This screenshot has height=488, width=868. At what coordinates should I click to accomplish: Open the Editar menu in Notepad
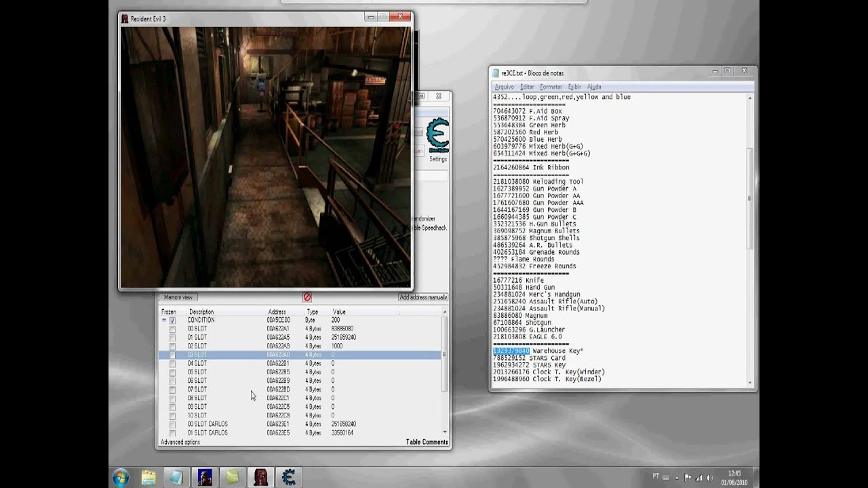tap(527, 87)
